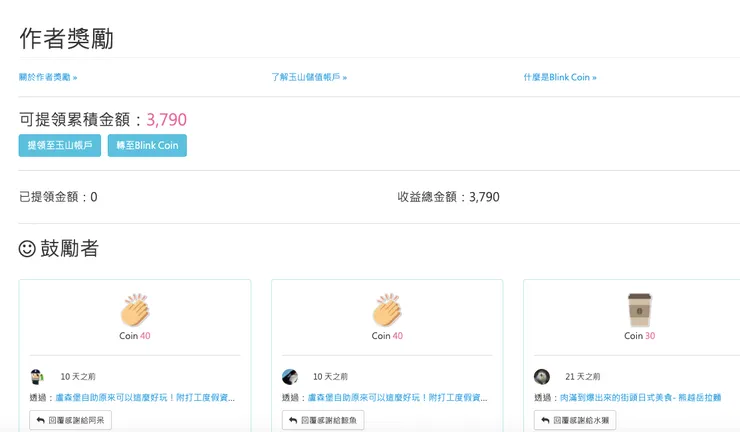Click the 作者獎勵 page heading
This screenshot has width=740, height=432.
point(67,38)
